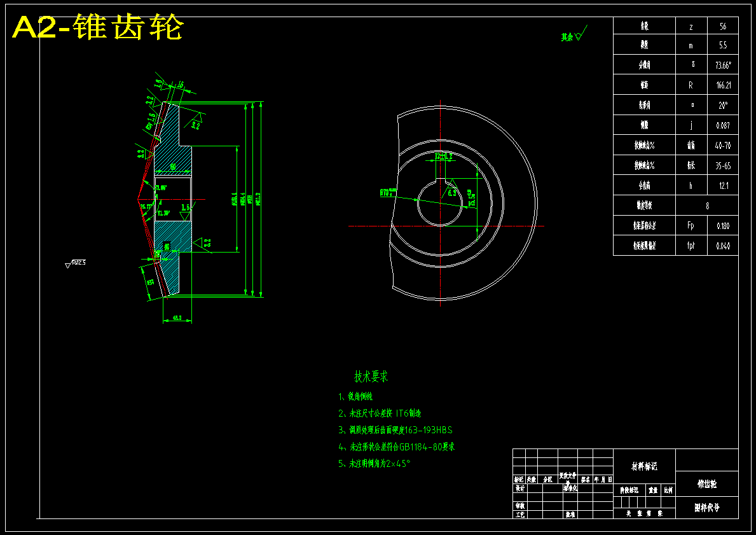Select the table cell '0.040'

[x=723, y=246]
